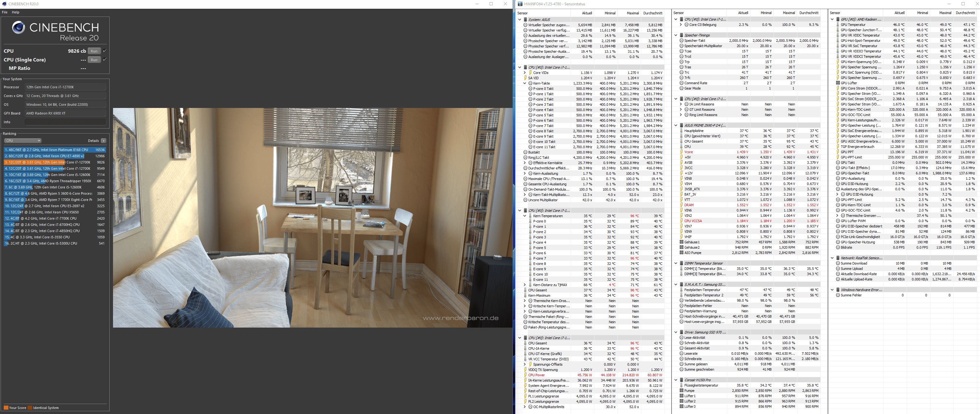This screenshot has width=980, height=414.
Task: Expand the Effektive Kerntakte row
Action: pyautogui.click(x=524, y=163)
